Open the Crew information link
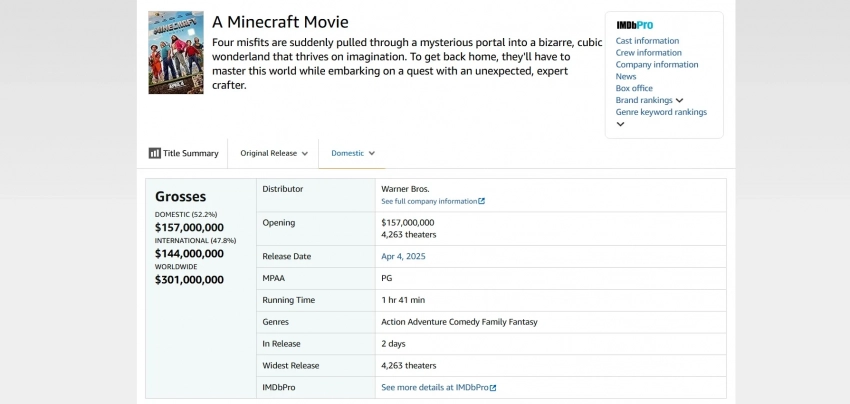Viewport: 850px width, 404px height. [x=648, y=53]
